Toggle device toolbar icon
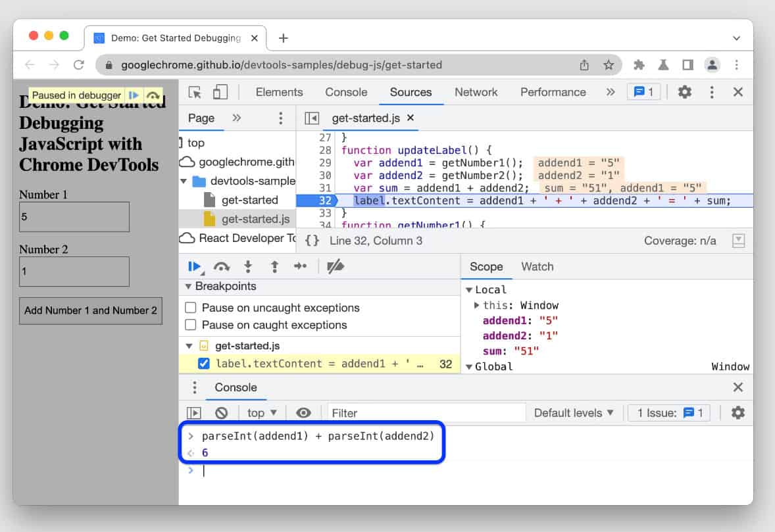Image resolution: width=775 pixels, height=532 pixels. (x=220, y=92)
